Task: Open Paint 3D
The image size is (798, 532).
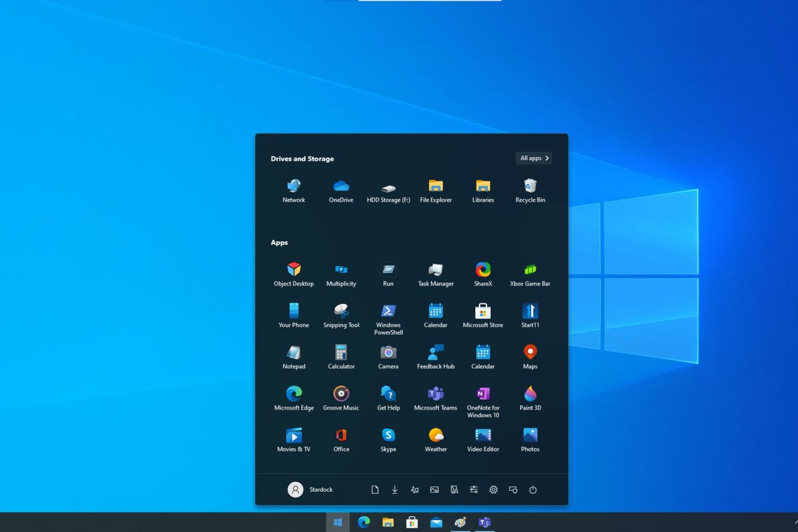Action: [x=530, y=399]
